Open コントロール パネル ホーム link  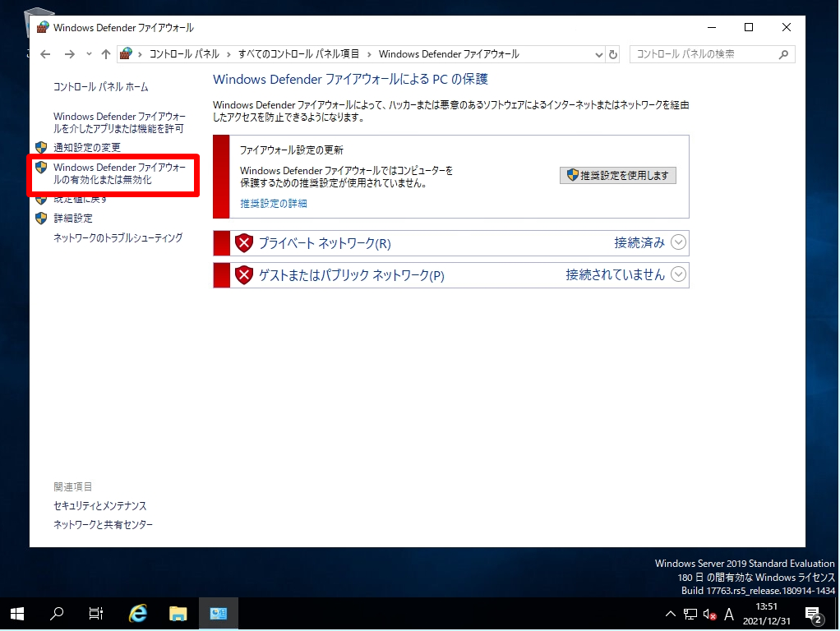click(101, 87)
